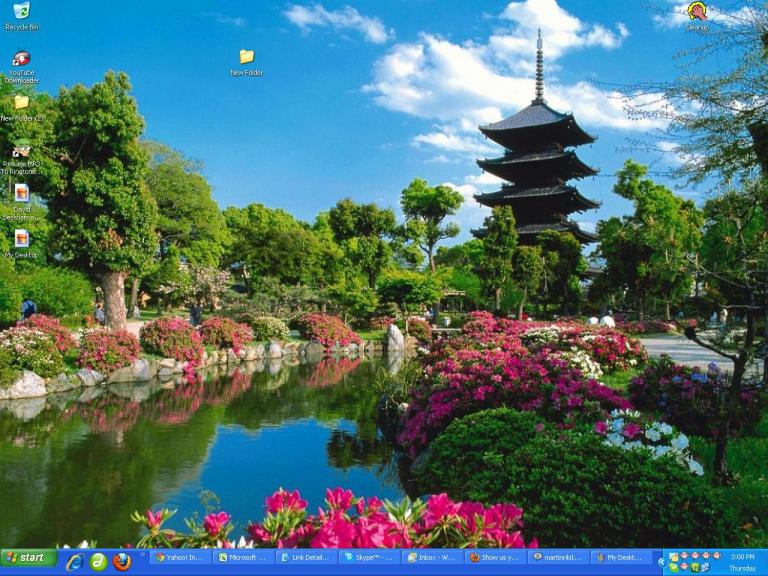Switch to the martinnkit taskbar window
Viewport: 768px width, 576px height.
[x=559, y=557]
